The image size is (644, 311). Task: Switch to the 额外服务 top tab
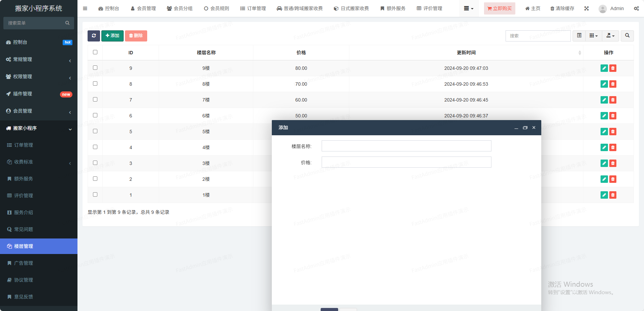[x=393, y=8]
